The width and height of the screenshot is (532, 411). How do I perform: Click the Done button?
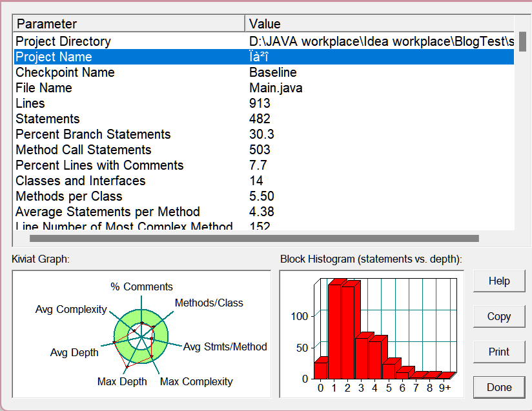pos(499,387)
